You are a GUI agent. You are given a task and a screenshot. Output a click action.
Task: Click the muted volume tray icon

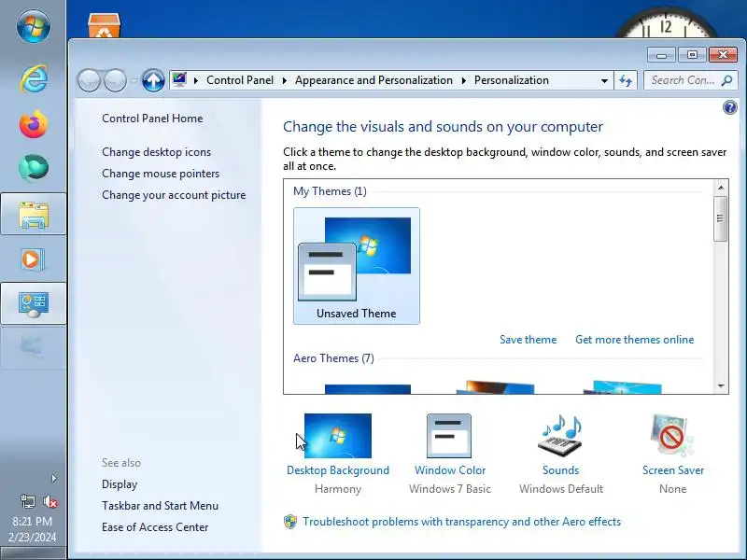tap(49, 501)
